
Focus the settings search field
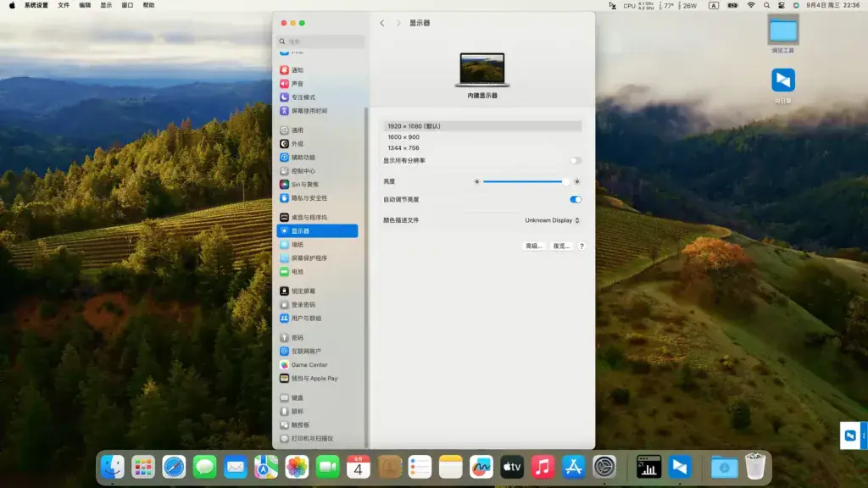[320, 42]
